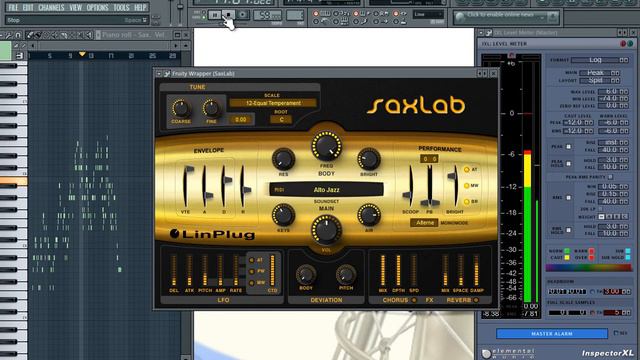Screen dimensions: 640x360
Task: Click the CAUT yellow color swatch
Action: (x=567, y=258)
